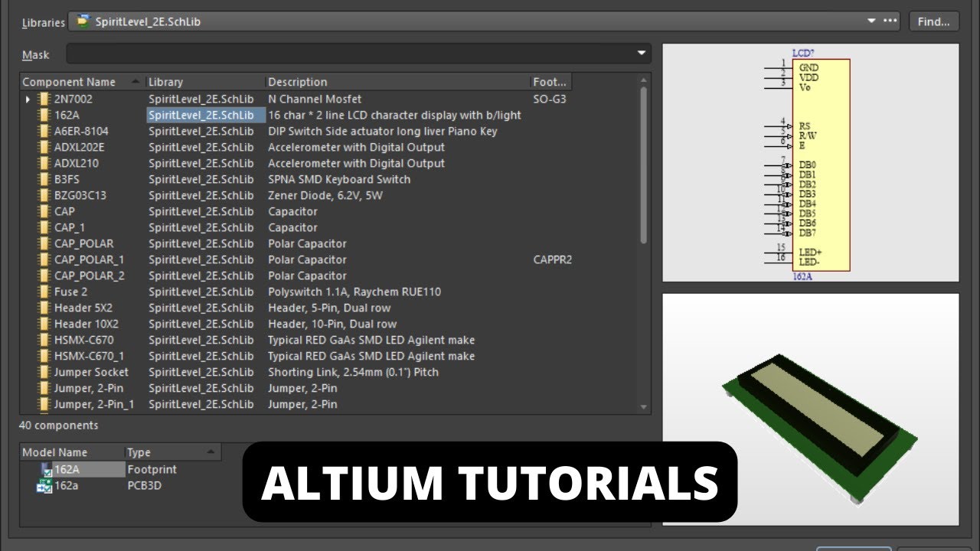Click the 162A Footprint model icon
The height and width of the screenshot is (551, 980).
click(45, 469)
